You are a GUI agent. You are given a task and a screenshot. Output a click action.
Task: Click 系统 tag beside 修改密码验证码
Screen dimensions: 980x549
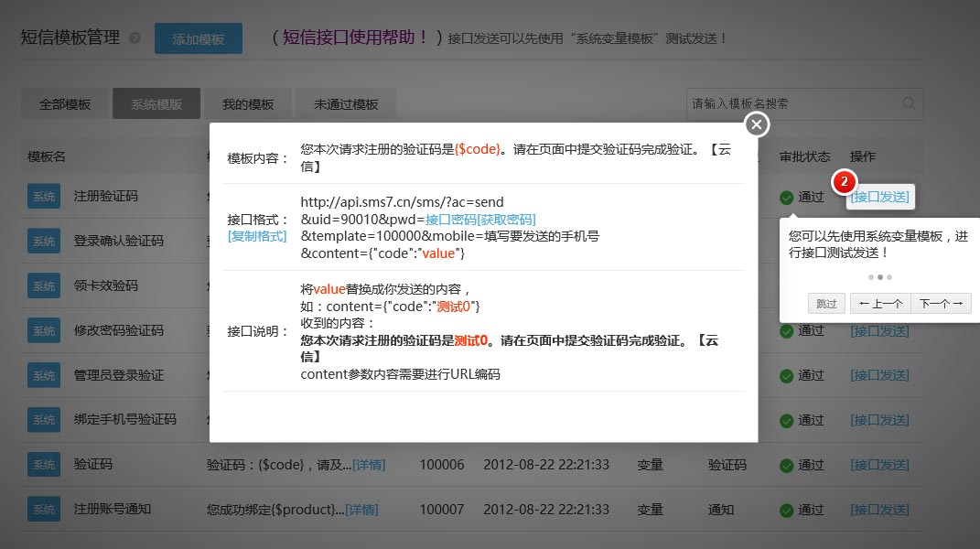[44, 330]
